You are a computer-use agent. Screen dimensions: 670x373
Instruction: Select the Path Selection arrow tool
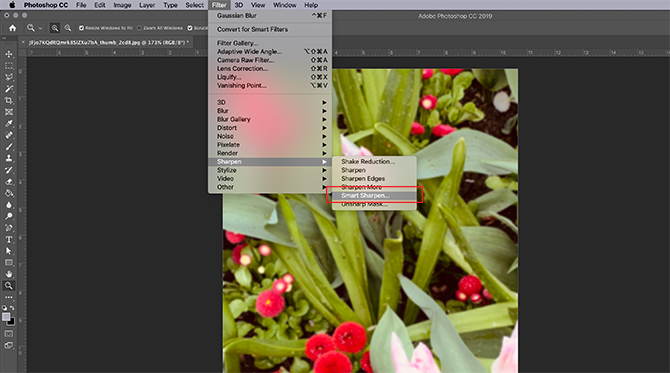click(9, 251)
